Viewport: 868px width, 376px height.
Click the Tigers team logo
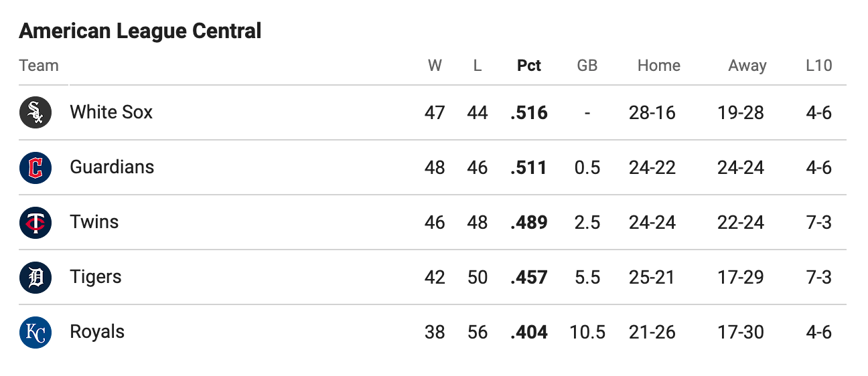pyautogui.click(x=35, y=277)
